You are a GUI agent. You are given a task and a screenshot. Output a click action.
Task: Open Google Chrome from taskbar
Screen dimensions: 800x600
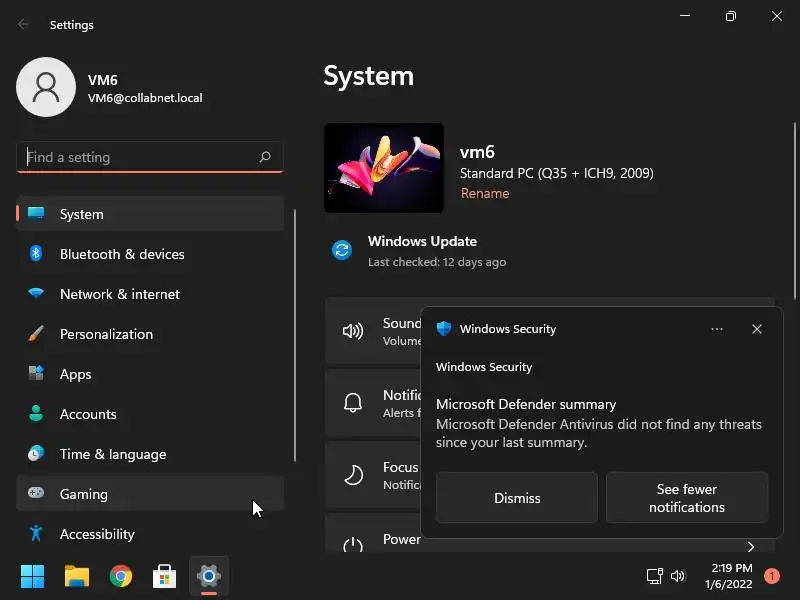(x=121, y=577)
